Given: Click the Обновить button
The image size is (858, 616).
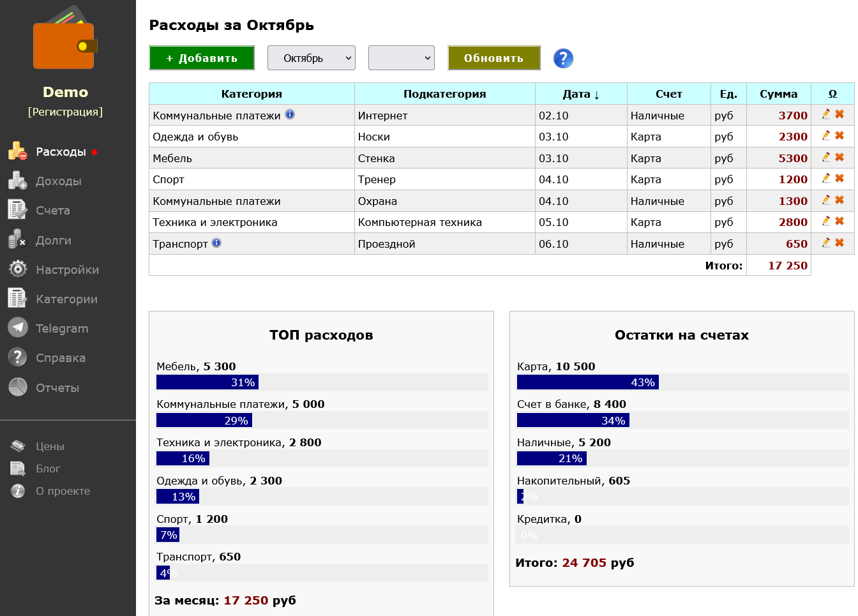Looking at the screenshot, I should (493, 58).
